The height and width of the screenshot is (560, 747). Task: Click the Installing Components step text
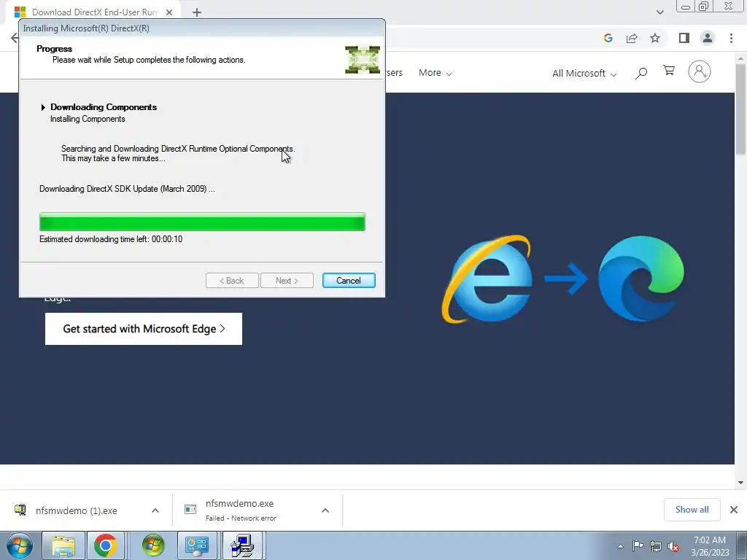88,119
